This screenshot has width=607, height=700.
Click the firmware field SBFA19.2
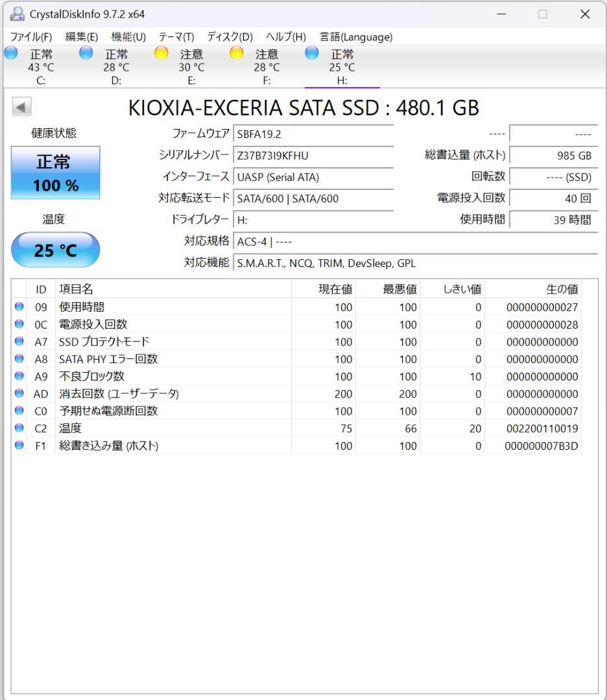click(313, 134)
